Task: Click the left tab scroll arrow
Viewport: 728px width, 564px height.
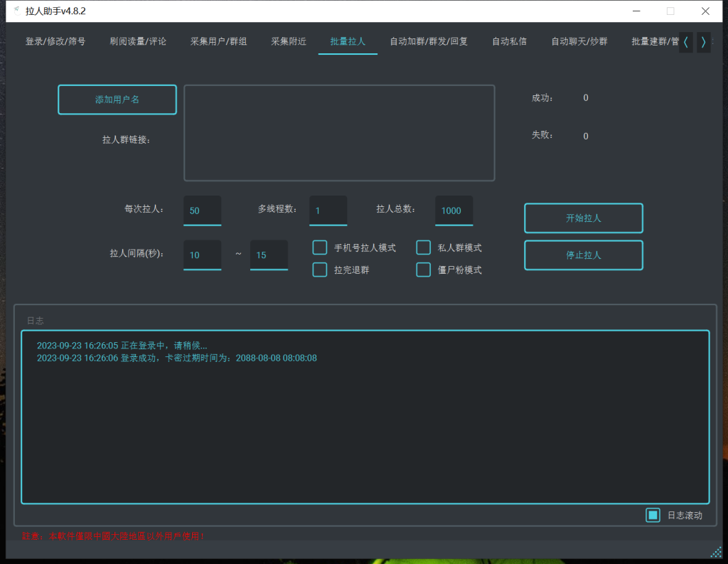Action: [x=685, y=42]
